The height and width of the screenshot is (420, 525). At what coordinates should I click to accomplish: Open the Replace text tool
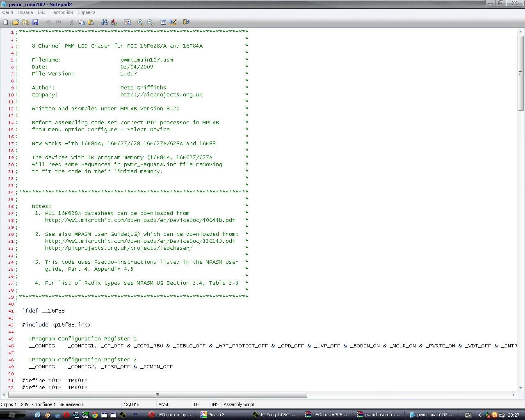(114, 22)
